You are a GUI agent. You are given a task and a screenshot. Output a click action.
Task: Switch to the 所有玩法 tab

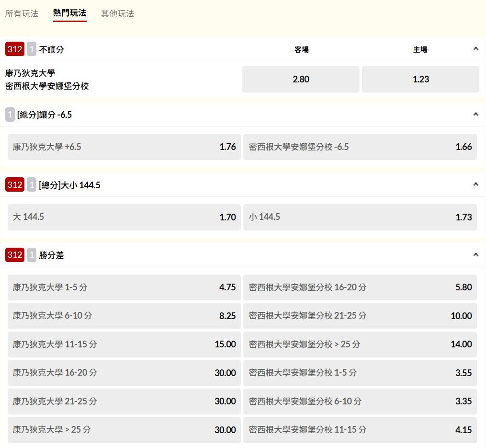tap(22, 14)
